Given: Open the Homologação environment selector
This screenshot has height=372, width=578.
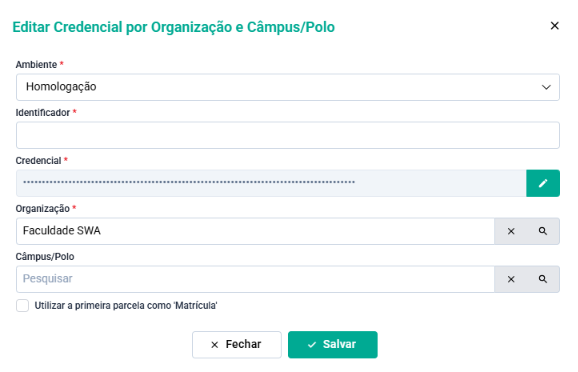Looking at the screenshot, I should pyautogui.click(x=288, y=87).
